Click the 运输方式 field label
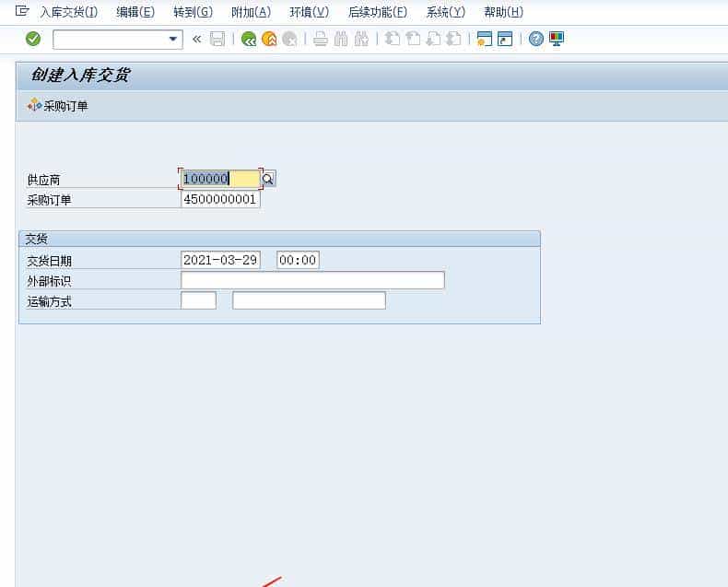The width and height of the screenshot is (728, 587). (x=49, y=302)
